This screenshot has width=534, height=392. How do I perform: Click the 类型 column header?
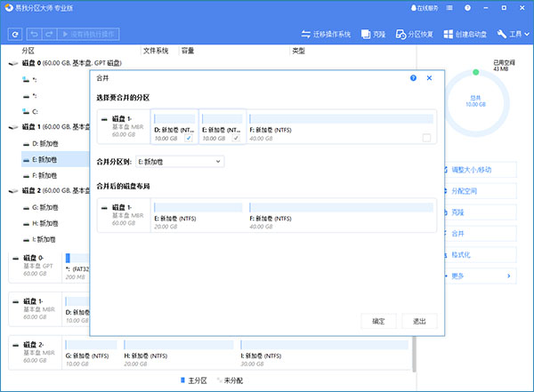pyautogui.click(x=298, y=51)
